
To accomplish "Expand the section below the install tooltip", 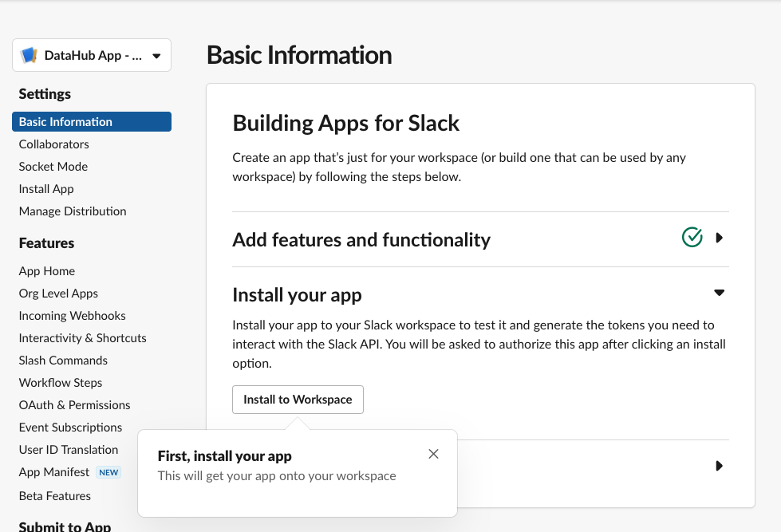I will (x=719, y=466).
